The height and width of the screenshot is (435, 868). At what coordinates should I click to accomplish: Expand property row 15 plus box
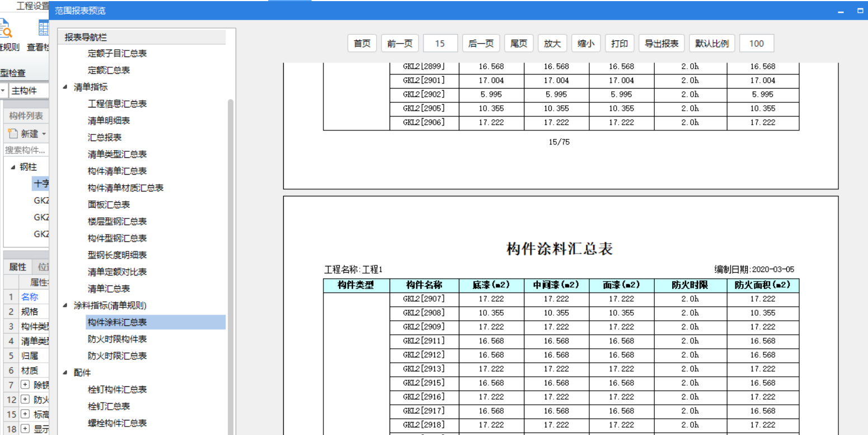point(25,414)
